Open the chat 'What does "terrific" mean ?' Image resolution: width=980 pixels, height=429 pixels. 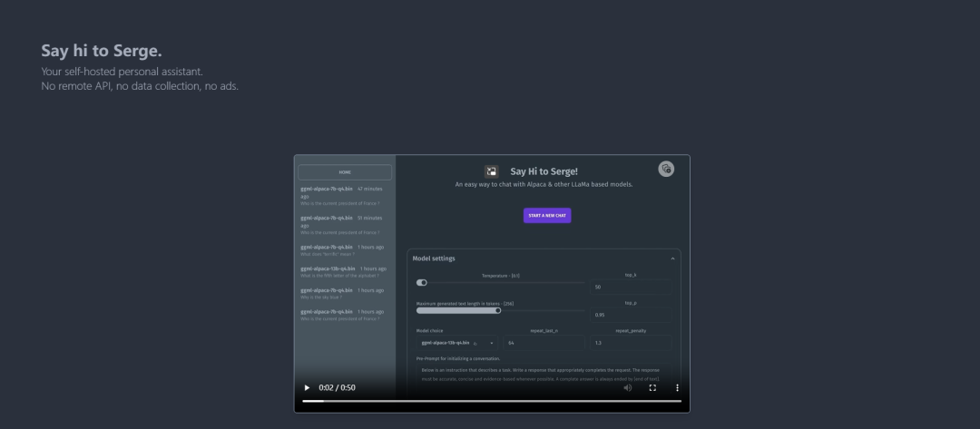pyautogui.click(x=345, y=250)
